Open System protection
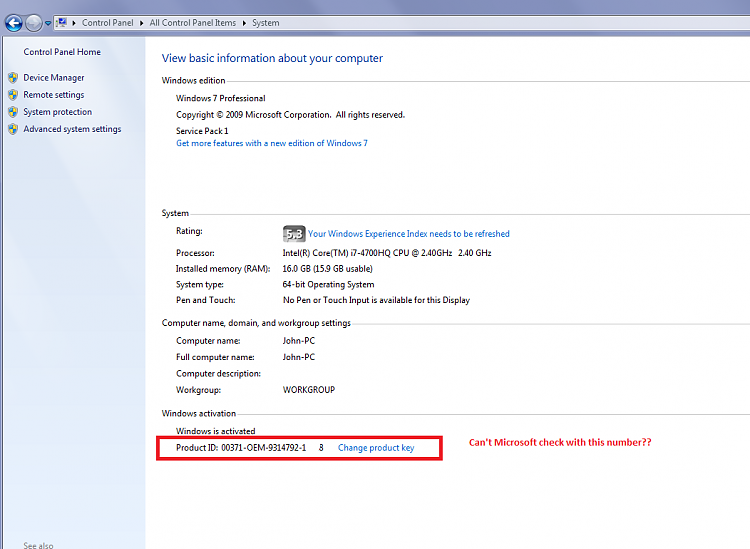Screen dimensions: 750x549 (58, 112)
